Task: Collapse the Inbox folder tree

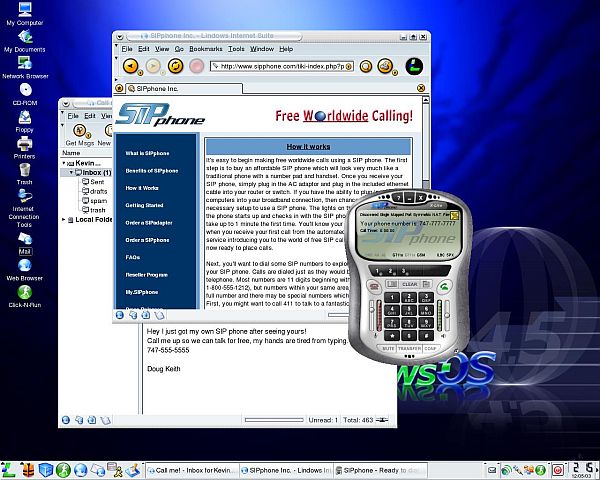Action: click(70, 172)
